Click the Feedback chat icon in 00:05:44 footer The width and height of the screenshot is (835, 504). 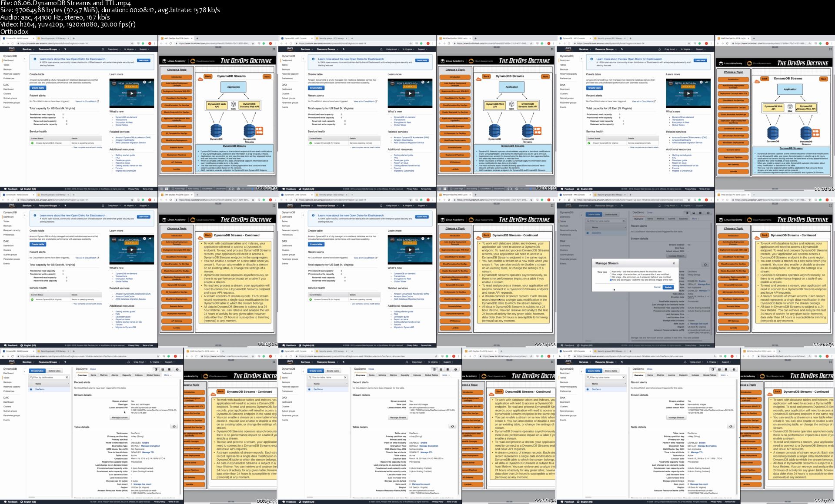(x=5, y=502)
